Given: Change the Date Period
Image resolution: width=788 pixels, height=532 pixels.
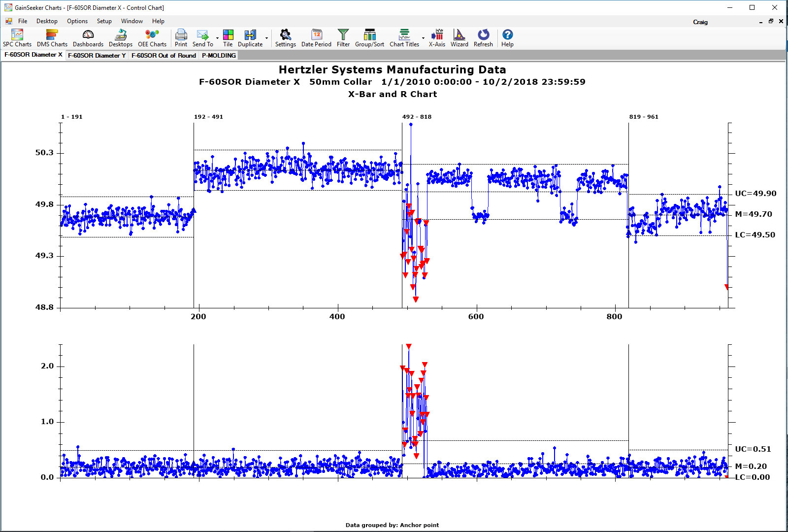Looking at the screenshot, I should point(316,38).
